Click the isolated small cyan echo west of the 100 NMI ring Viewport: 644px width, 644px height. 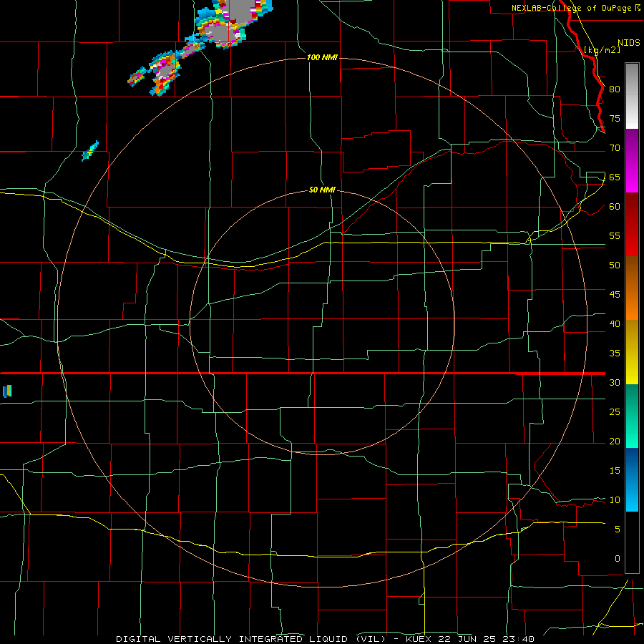click(90, 151)
